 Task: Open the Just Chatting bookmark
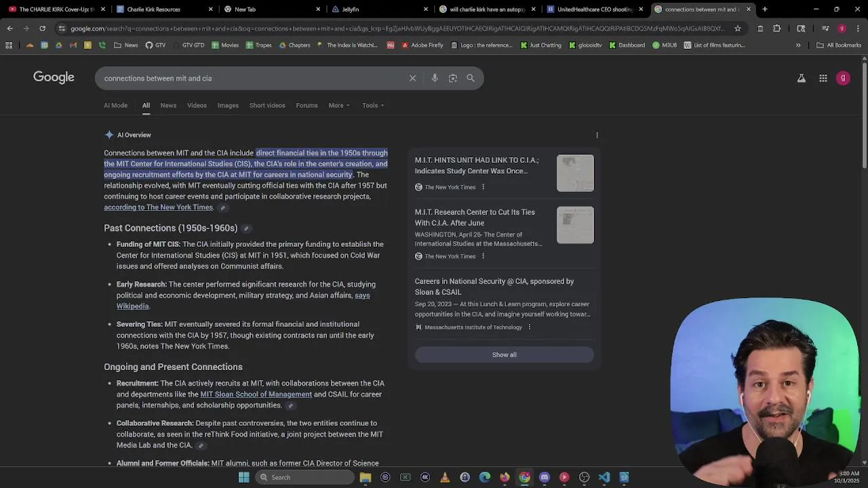pyautogui.click(x=541, y=45)
